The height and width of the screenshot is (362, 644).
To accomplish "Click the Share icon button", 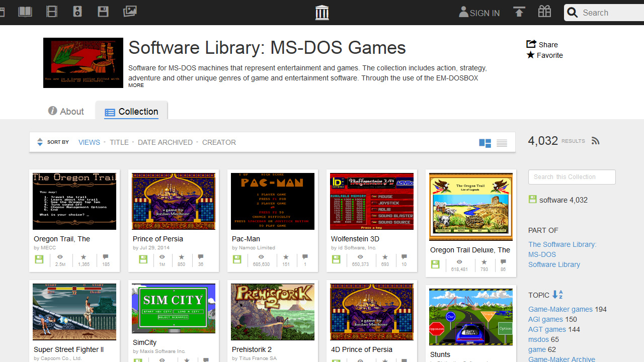I will click(542, 44).
